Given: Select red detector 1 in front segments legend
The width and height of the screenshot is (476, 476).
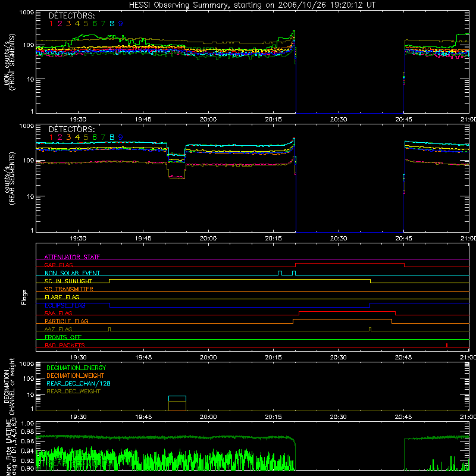Looking at the screenshot, I should pos(51,23).
